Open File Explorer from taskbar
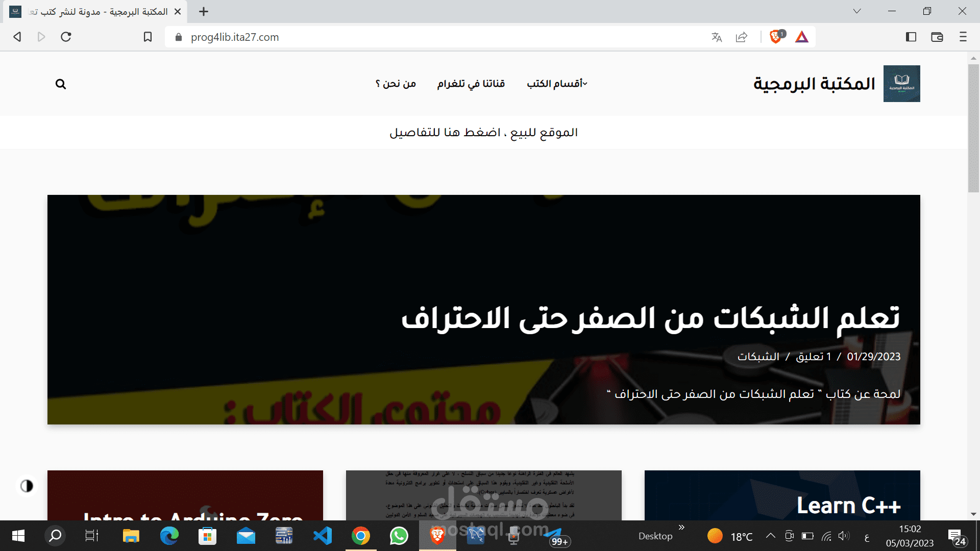980x551 pixels. [131, 536]
